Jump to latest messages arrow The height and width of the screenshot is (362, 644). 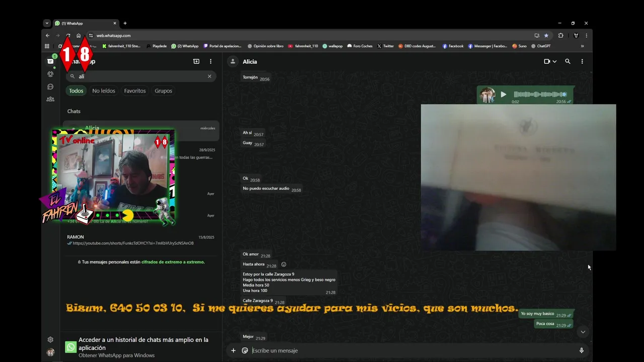pos(583,332)
